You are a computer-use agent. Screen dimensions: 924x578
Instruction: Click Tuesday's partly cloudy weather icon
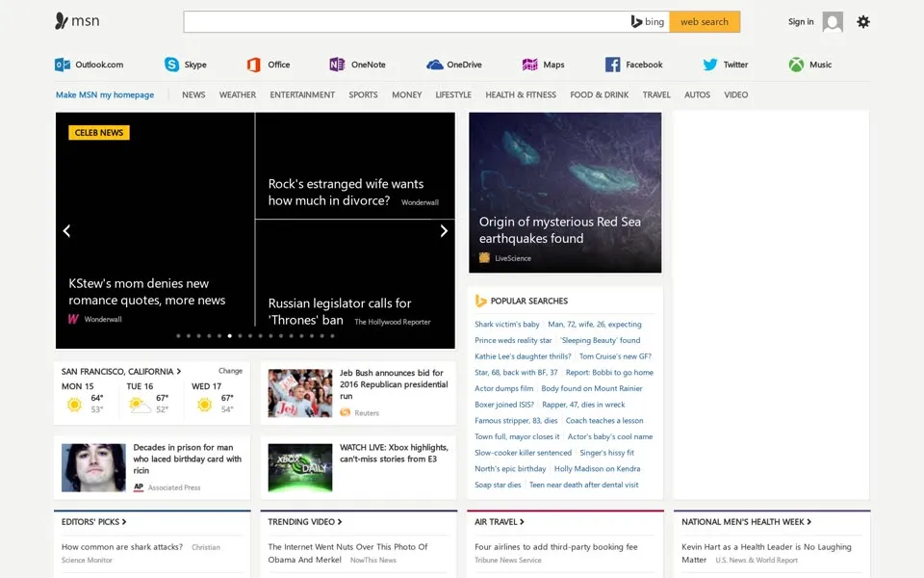coord(140,406)
